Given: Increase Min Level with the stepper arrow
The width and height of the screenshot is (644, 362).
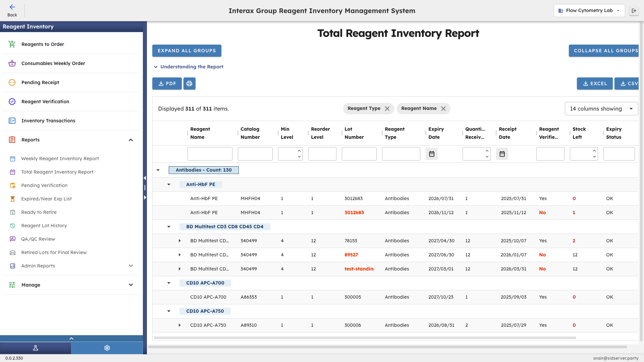Looking at the screenshot, I should click(300, 151).
